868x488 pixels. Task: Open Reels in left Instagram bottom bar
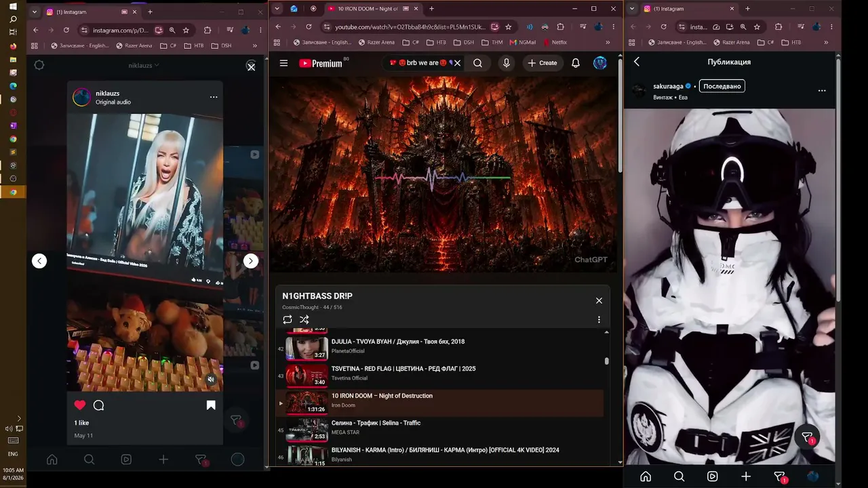tap(126, 460)
